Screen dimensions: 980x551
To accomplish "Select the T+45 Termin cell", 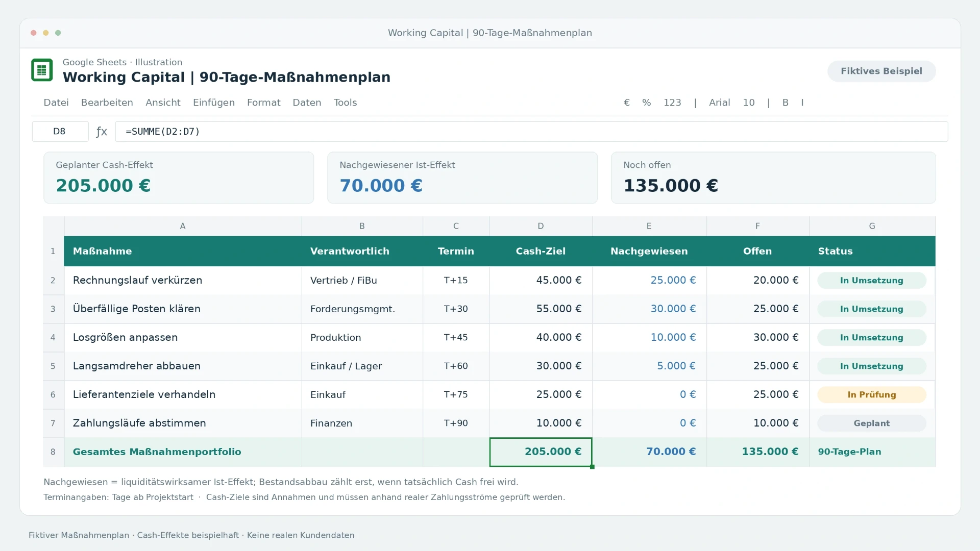I will [x=456, y=337].
